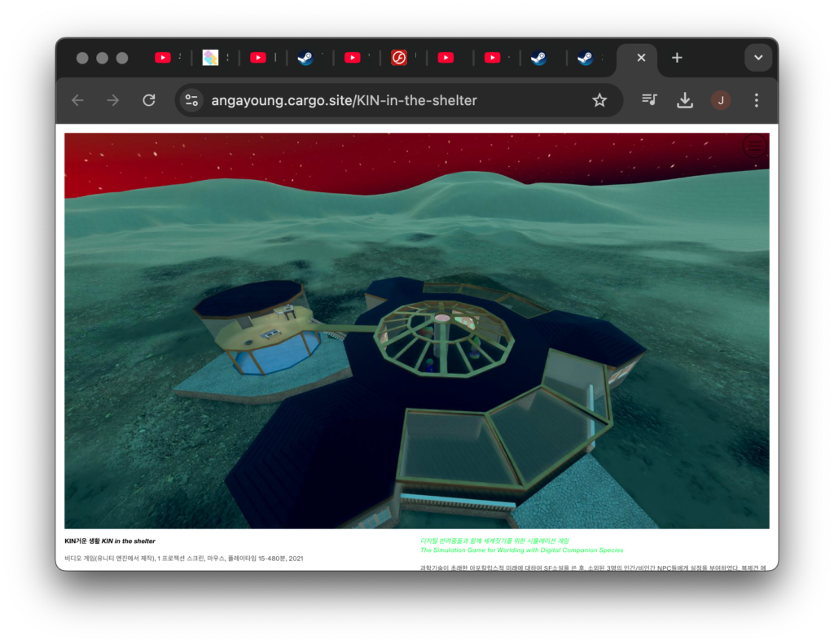Switch to the pastel colorful icon tab

coord(210,58)
